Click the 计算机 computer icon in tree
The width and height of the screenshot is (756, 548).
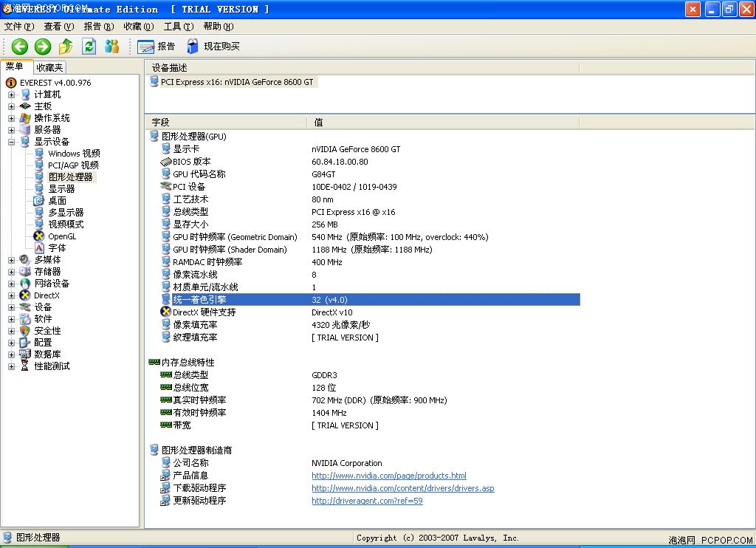(26, 95)
